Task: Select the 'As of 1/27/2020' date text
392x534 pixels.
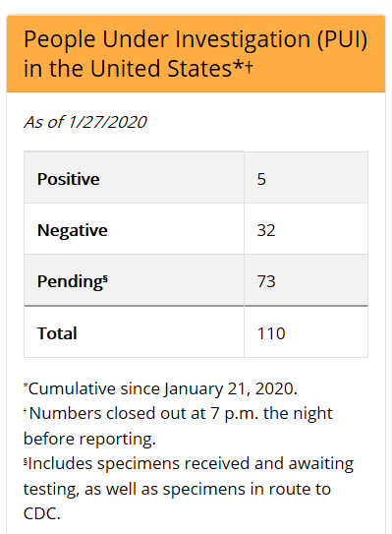Action: point(85,122)
